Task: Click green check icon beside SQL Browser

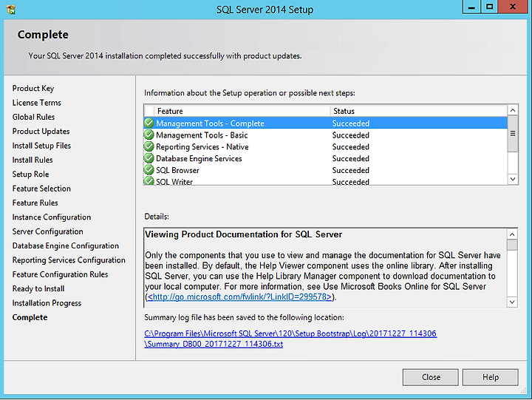Action: tap(149, 170)
